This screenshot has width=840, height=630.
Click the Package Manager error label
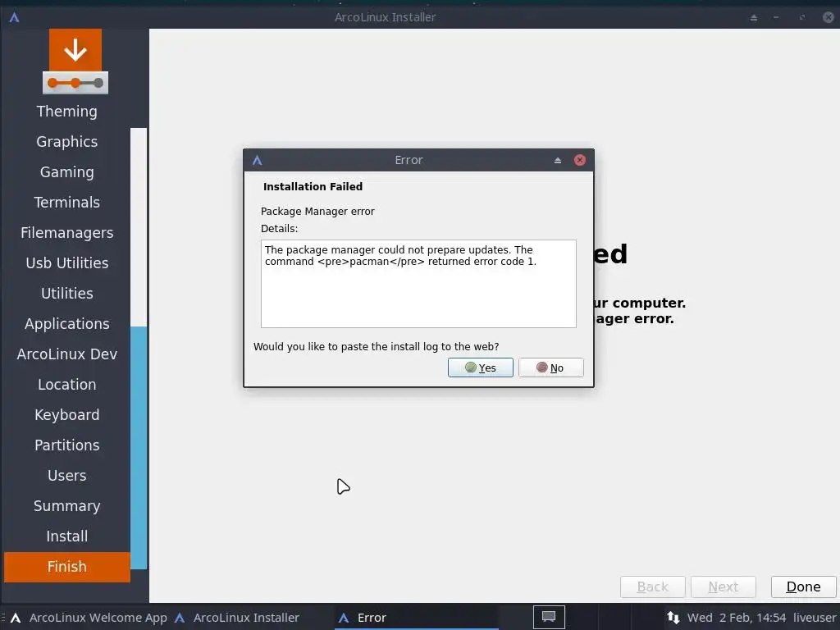(x=317, y=211)
